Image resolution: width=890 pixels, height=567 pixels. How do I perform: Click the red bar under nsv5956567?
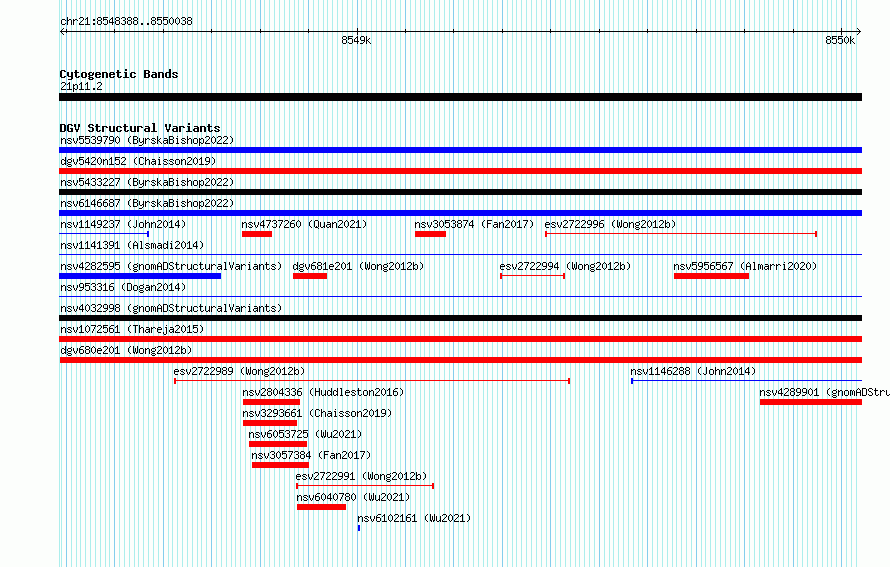pos(711,276)
